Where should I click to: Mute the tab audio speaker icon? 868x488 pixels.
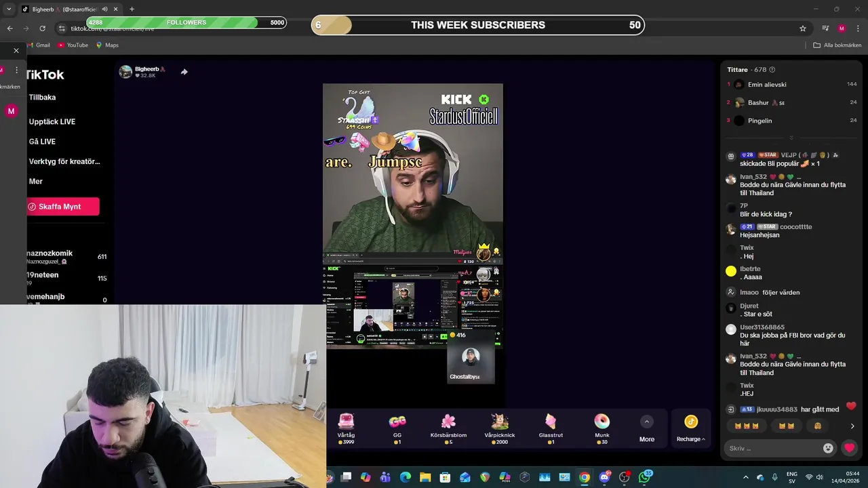pos(104,9)
